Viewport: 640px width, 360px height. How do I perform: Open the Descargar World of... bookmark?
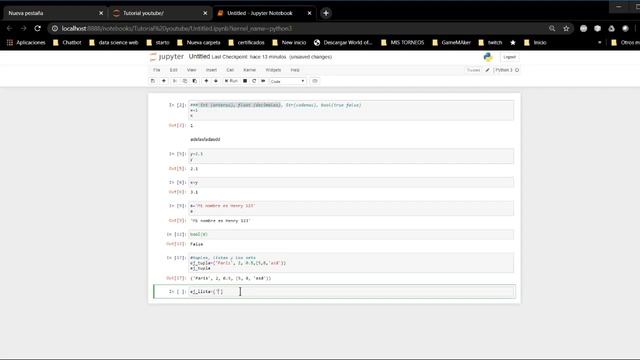point(343,42)
